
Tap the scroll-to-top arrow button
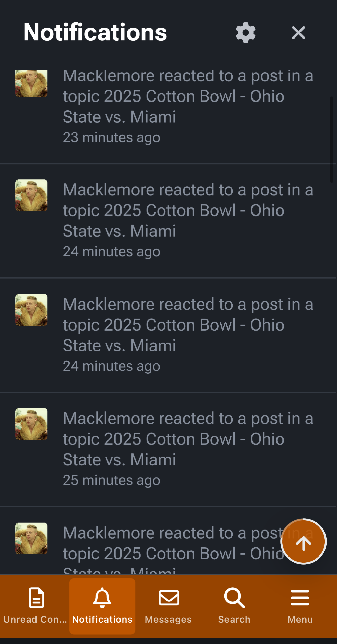[303, 541]
